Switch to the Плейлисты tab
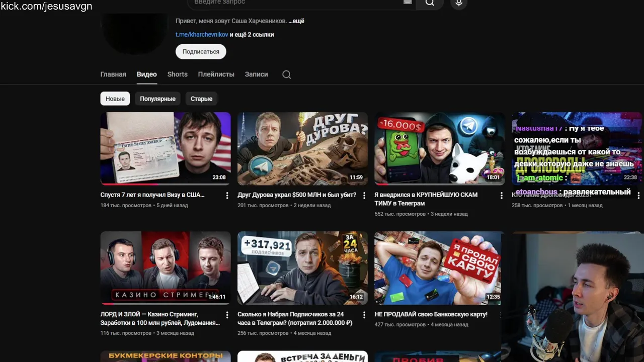Viewport: 644px width, 362px height. 216,74
